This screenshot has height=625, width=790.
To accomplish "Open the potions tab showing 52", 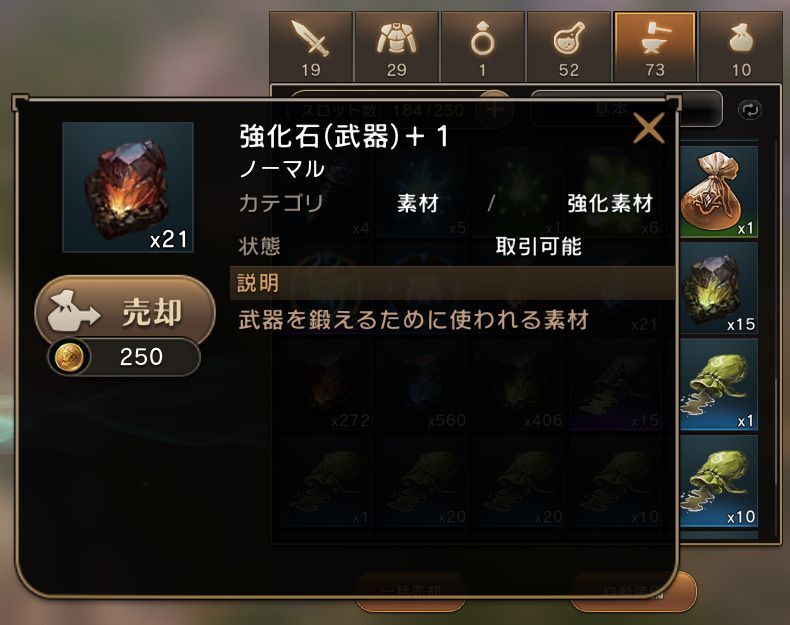I will (569, 47).
